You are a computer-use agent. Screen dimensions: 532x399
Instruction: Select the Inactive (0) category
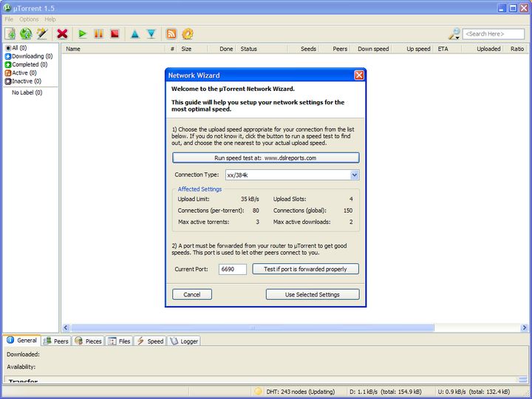click(23, 81)
